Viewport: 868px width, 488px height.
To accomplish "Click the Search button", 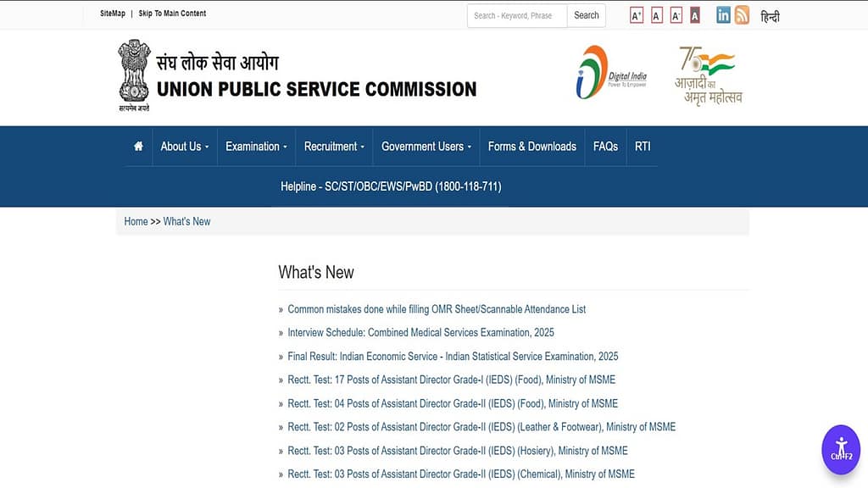I will coord(586,14).
